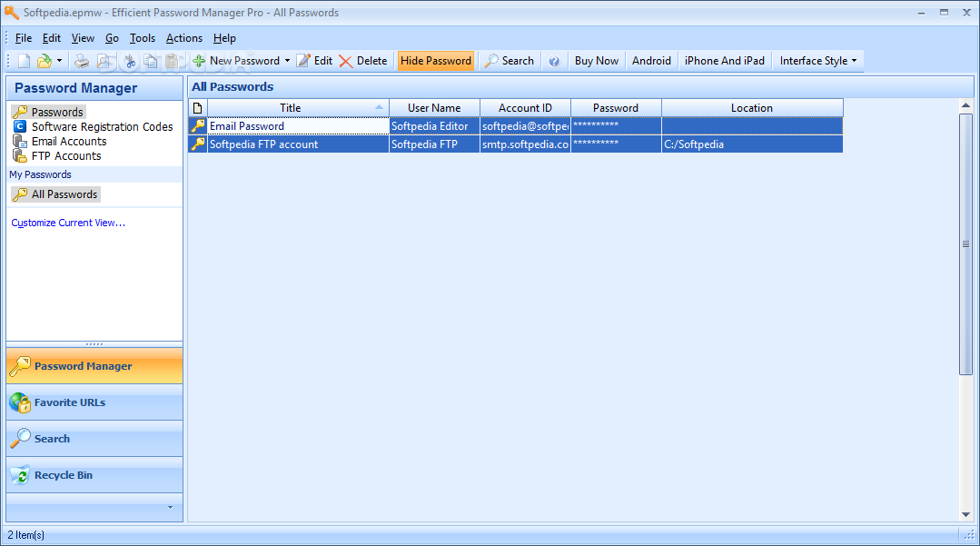Click the key icon of Softpedia FTP account row

[198, 144]
